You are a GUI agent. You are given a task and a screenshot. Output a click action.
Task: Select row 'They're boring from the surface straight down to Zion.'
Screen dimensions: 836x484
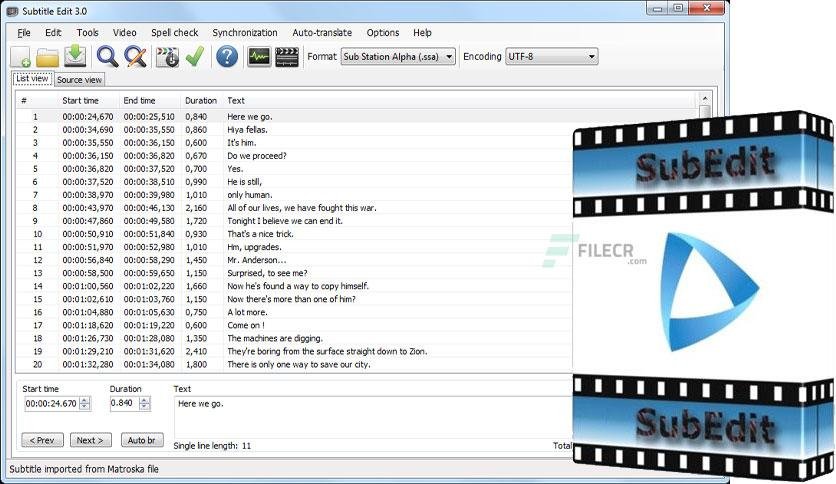[293, 351]
